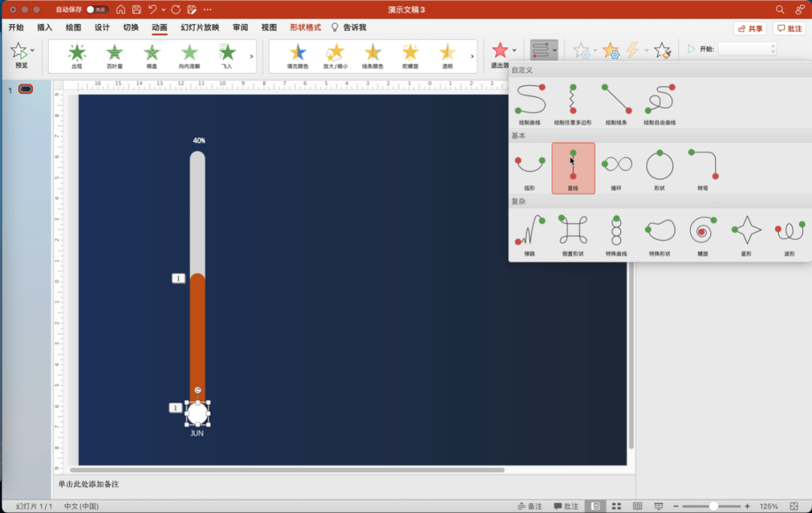Apply the 弹跳 complex motion path
Screen dimensions: 812x513
(530, 235)
